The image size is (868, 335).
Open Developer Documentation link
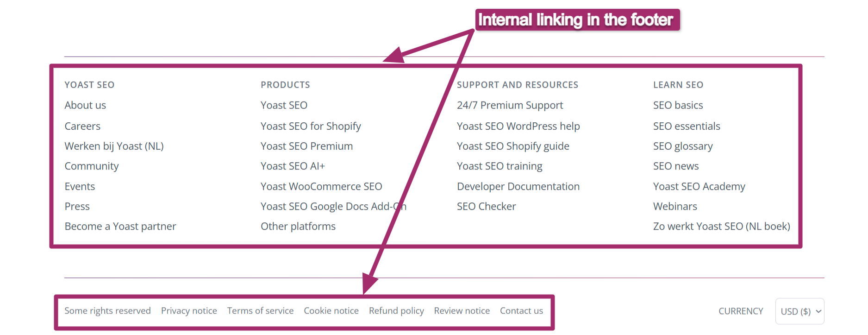pos(518,186)
